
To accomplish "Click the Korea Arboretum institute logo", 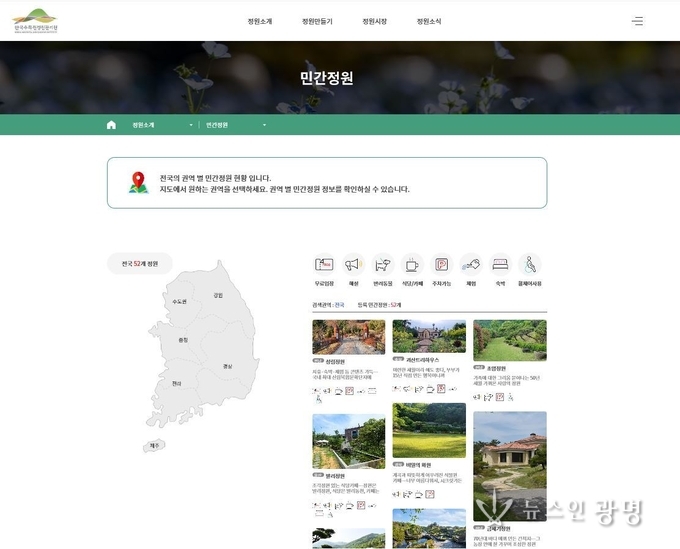I will click(x=35, y=21).
